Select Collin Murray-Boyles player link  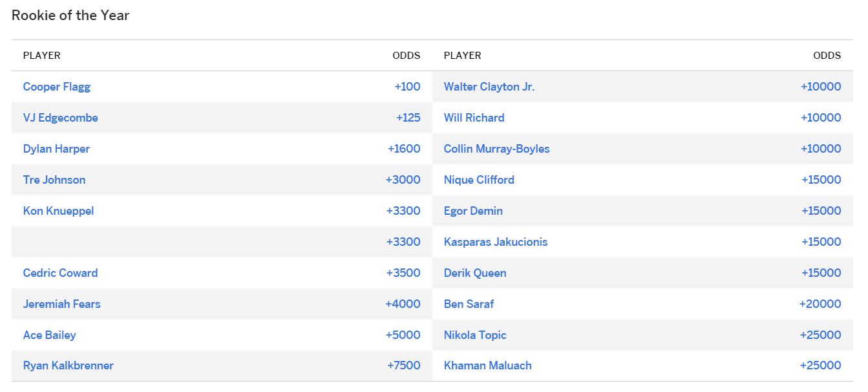click(x=497, y=149)
